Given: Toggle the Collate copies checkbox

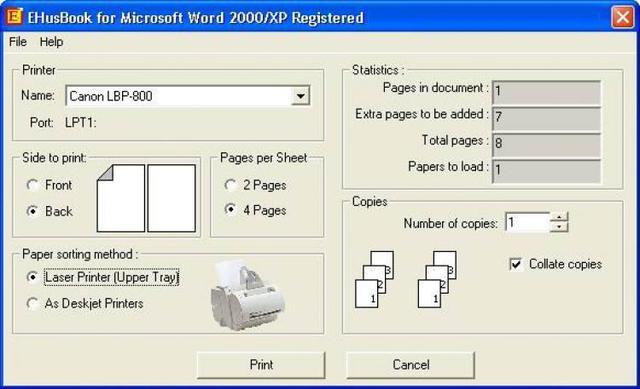Looking at the screenshot, I should coord(516,264).
